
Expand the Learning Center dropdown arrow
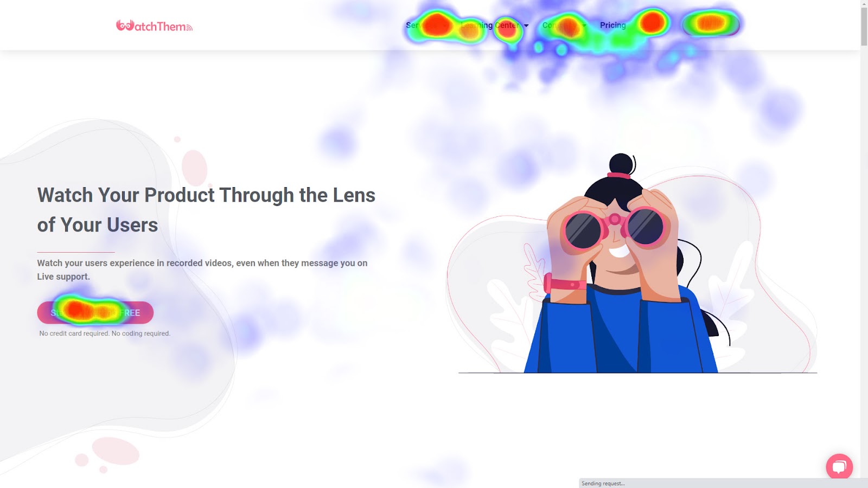pos(526,26)
